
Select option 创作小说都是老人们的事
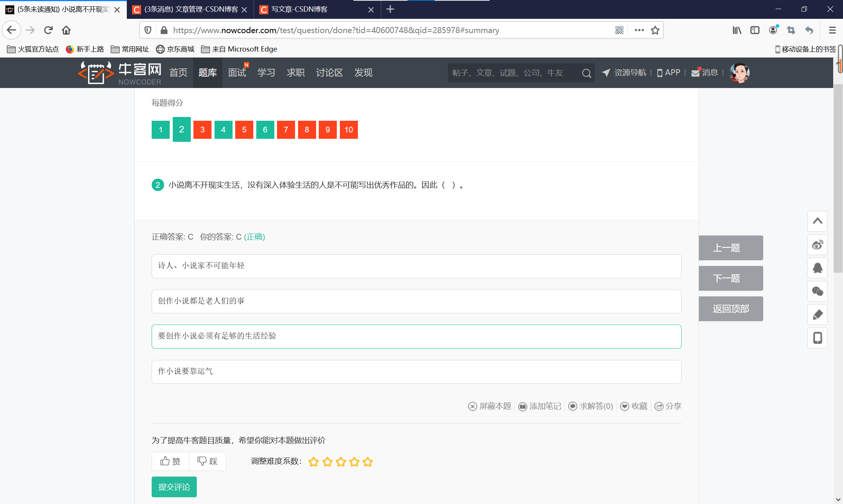click(416, 301)
